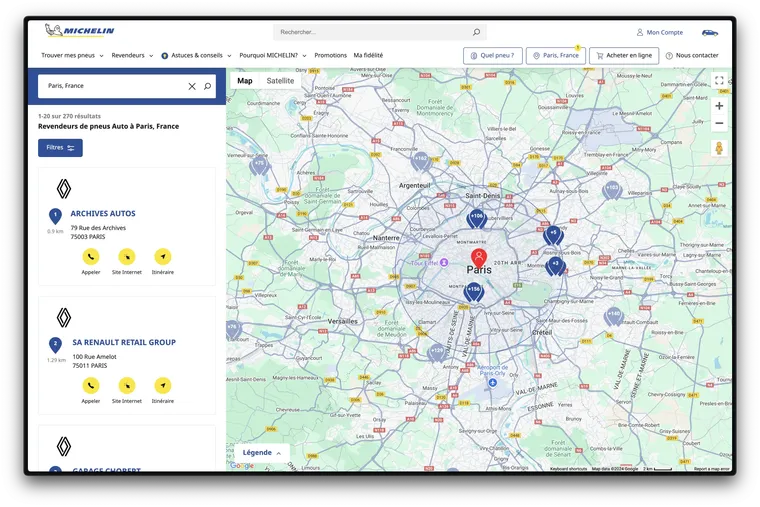
Task: Click the Quel pneu ? button
Action: point(492,56)
